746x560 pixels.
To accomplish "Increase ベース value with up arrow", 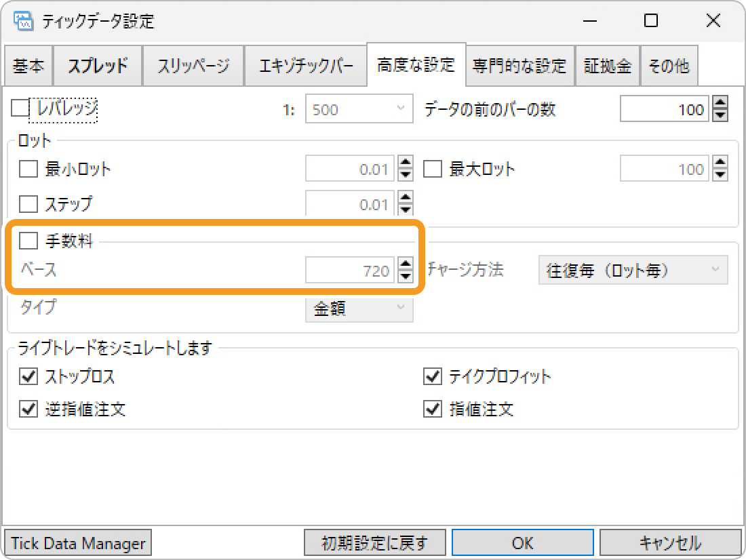I will 406,264.
